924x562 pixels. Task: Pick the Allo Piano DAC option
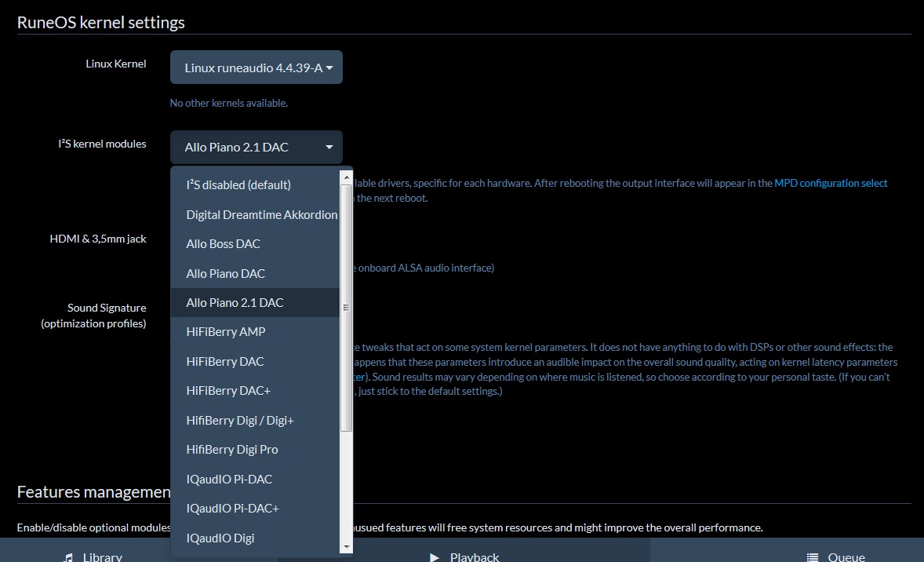(x=225, y=274)
